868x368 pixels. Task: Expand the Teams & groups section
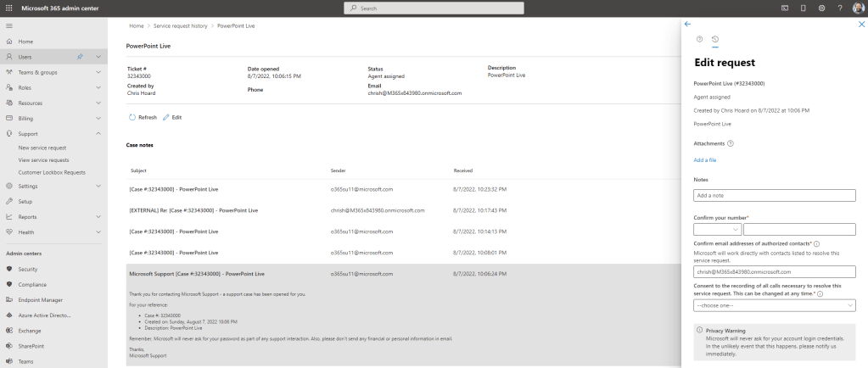tap(98, 72)
